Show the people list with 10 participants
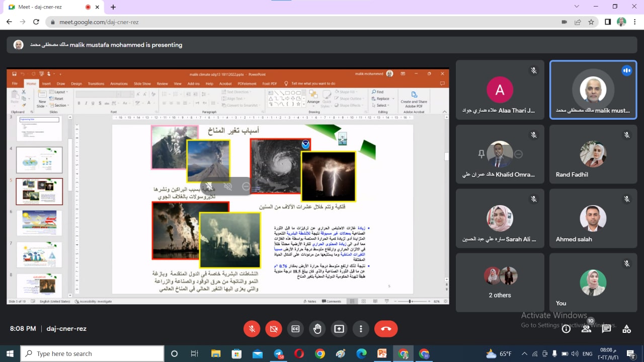This screenshot has width=644, height=362. point(586,329)
